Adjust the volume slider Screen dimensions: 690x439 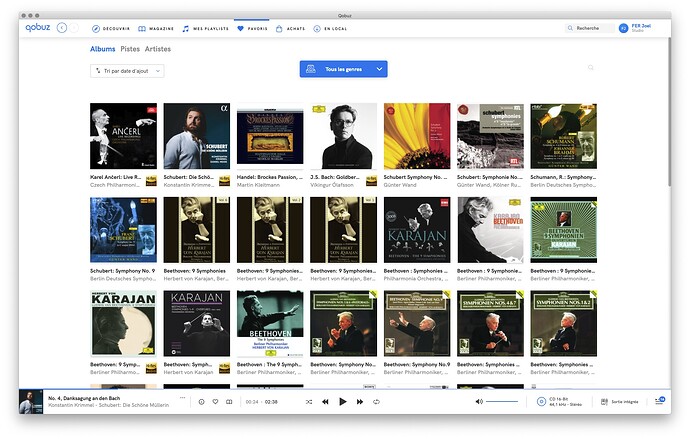pos(502,402)
